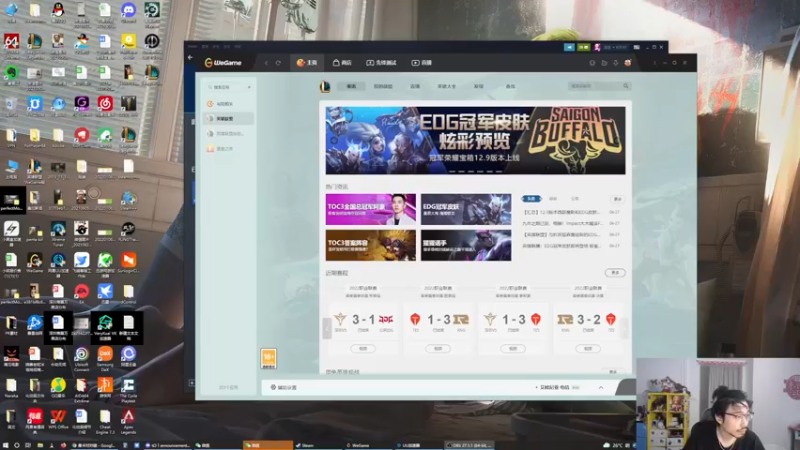This screenshot has height=450, width=800.
Task: Open the pioneer test tab
Action: tap(381, 63)
